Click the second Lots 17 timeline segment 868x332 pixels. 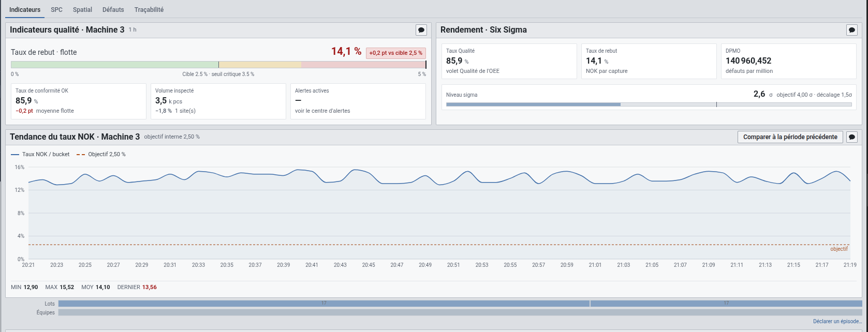click(727, 304)
